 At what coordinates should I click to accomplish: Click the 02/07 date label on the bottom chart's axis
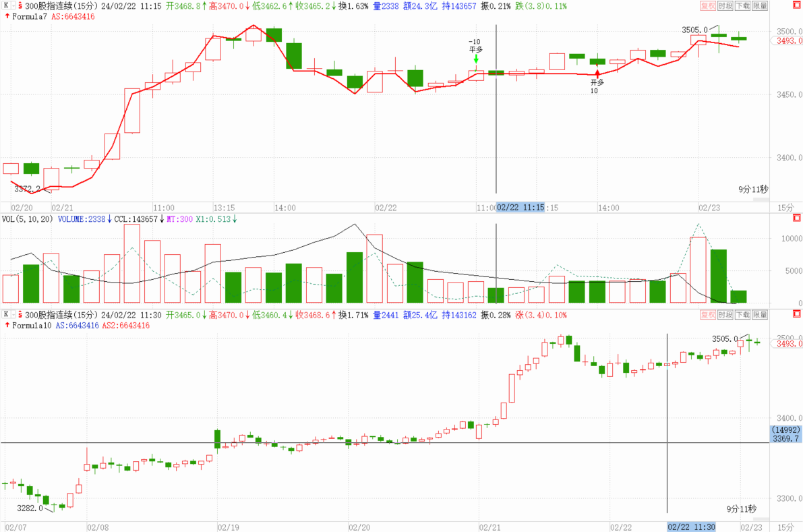click(x=16, y=527)
